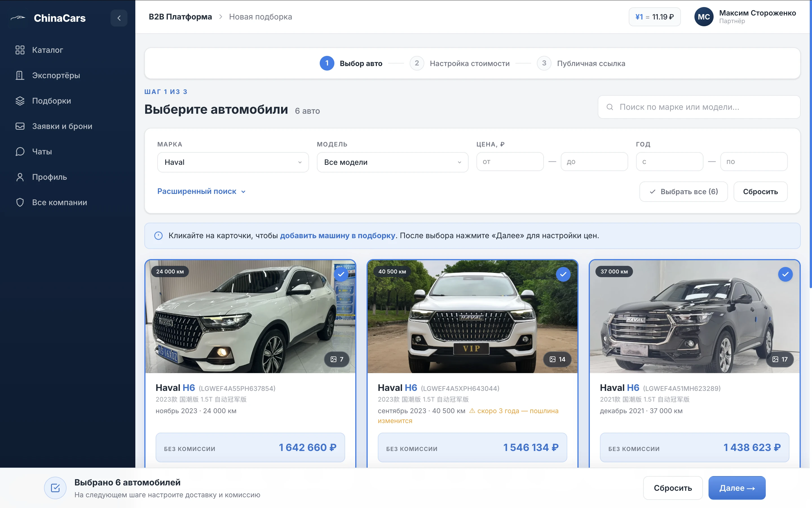Click the Далее button
This screenshot has width=812, height=508.
(x=737, y=488)
